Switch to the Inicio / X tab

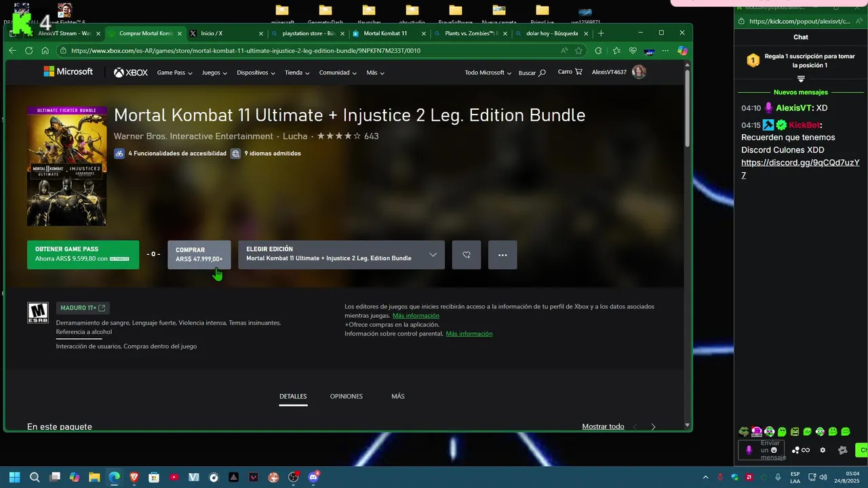[x=226, y=33]
